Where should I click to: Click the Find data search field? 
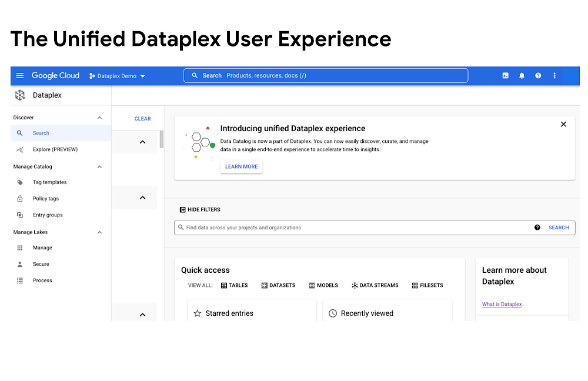pyautogui.click(x=353, y=228)
